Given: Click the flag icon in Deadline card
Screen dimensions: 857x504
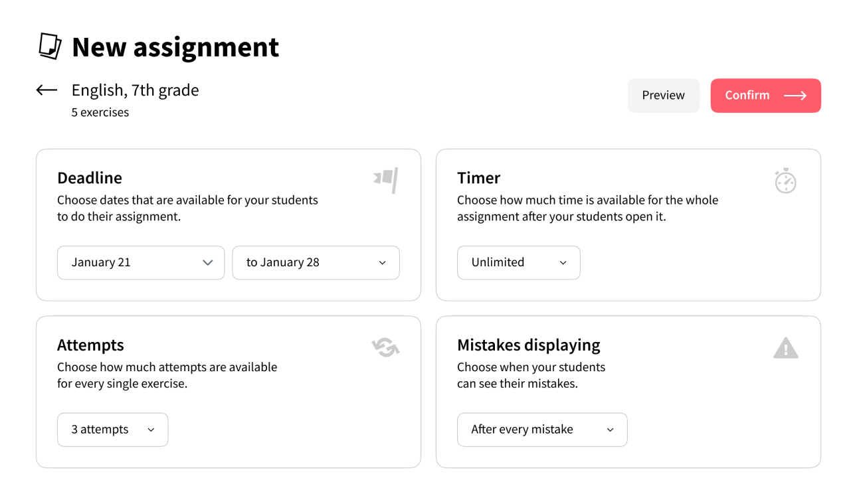Looking at the screenshot, I should pyautogui.click(x=386, y=179).
